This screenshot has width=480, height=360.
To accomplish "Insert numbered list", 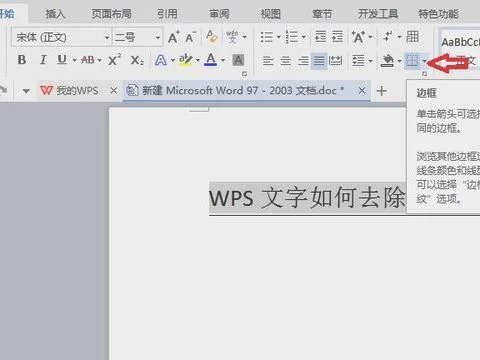I will (x=292, y=37).
